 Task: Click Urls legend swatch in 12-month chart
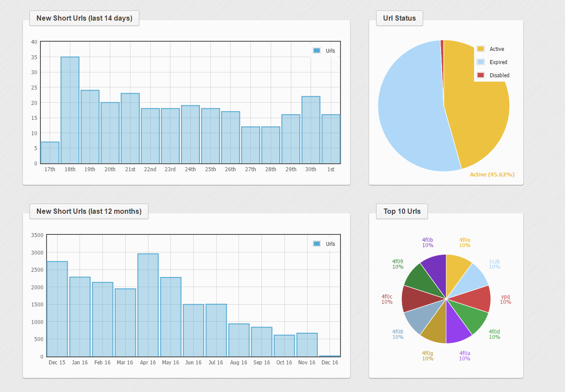317,244
